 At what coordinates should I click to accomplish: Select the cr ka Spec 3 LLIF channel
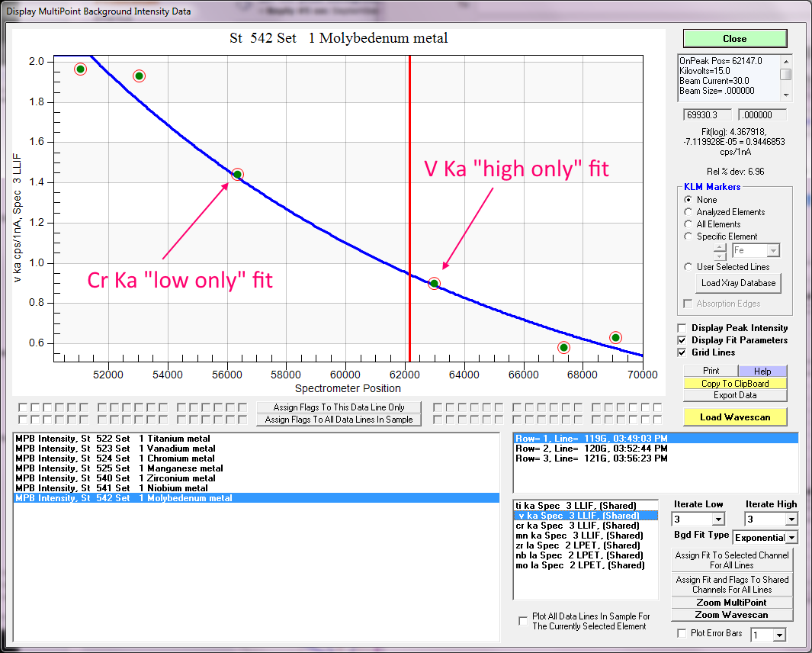click(577, 526)
